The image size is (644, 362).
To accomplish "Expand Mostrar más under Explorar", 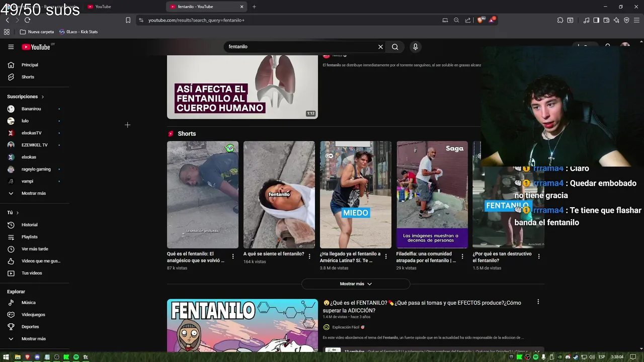I will coord(34,339).
